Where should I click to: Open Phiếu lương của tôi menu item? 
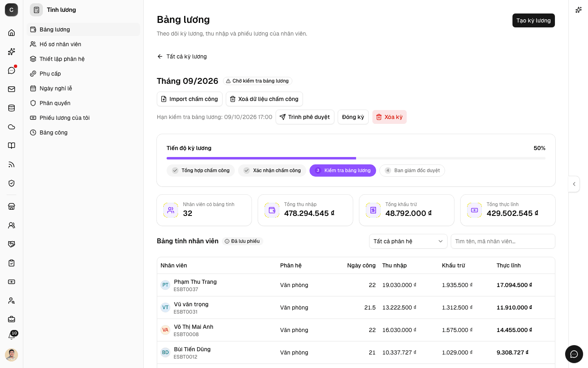[x=83, y=118]
